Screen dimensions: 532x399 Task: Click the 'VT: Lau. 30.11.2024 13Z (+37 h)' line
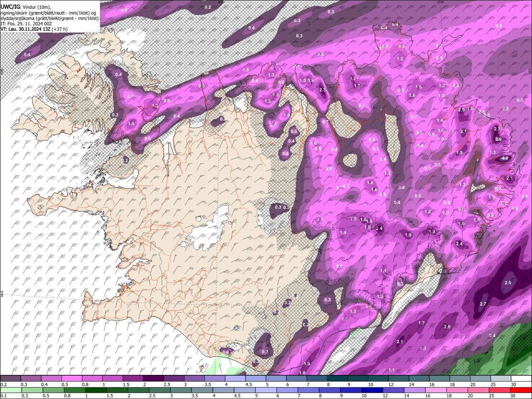click(34, 29)
